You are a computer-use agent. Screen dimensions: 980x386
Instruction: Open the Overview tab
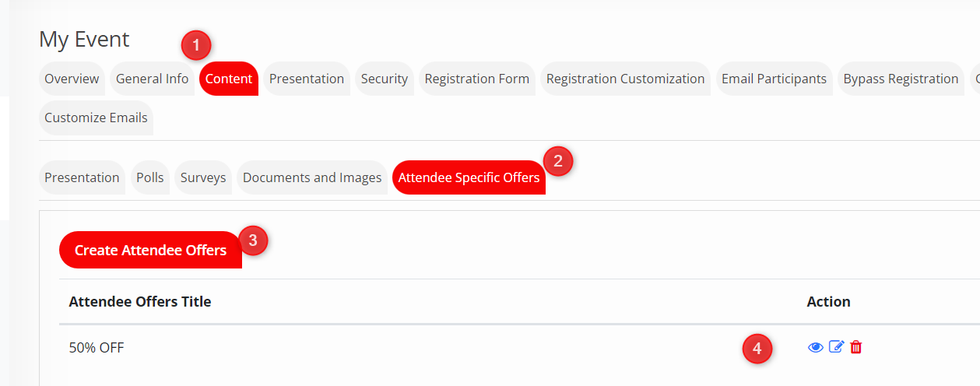72,79
